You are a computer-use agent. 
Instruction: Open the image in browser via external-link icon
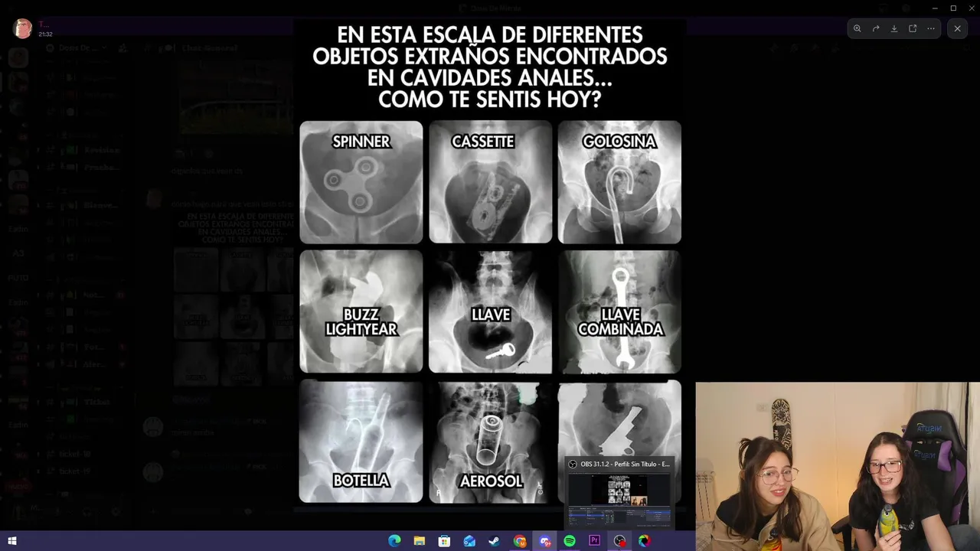click(913, 28)
